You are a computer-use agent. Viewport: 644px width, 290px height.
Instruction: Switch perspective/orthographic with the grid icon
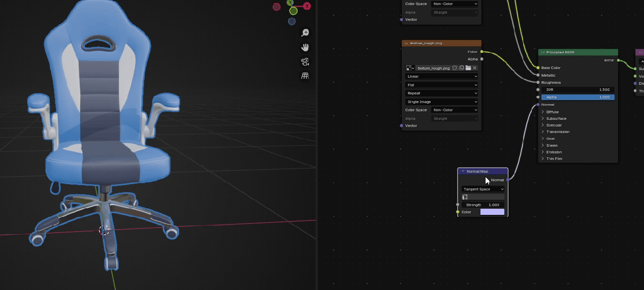(x=305, y=76)
